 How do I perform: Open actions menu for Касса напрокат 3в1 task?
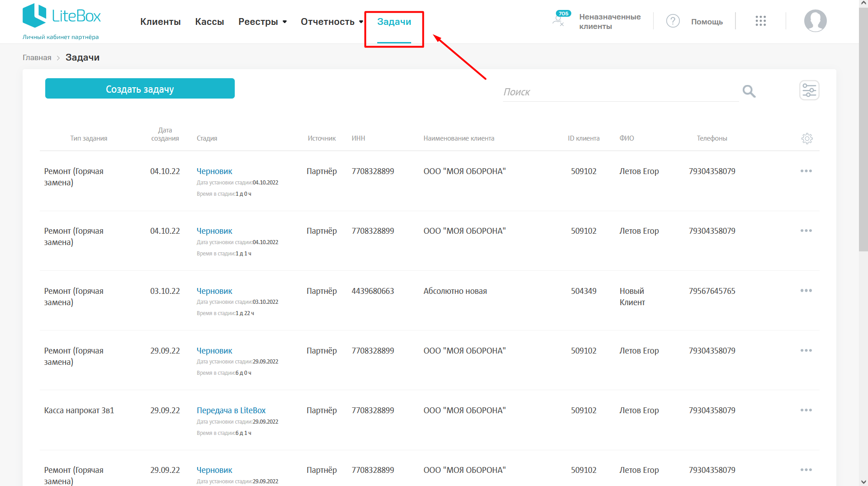tap(806, 410)
